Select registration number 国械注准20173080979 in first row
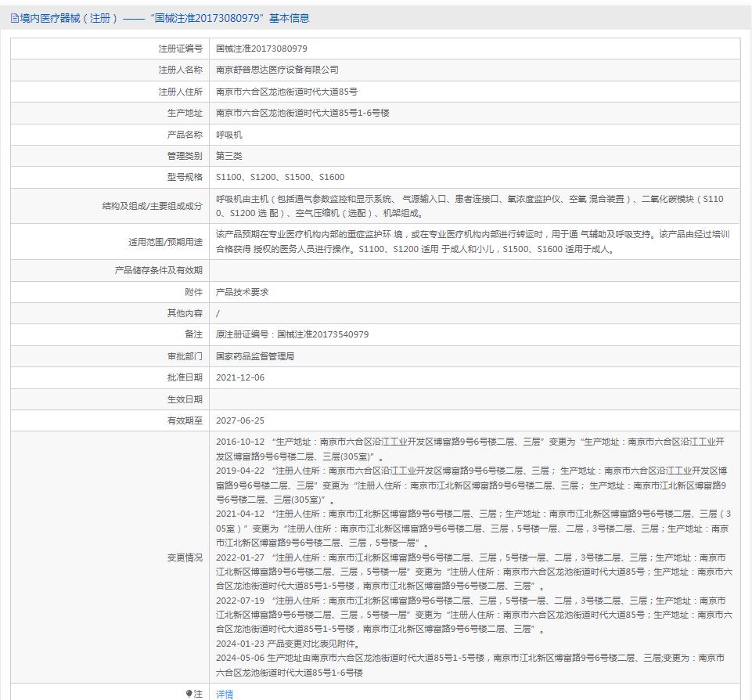 pyautogui.click(x=261, y=49)
